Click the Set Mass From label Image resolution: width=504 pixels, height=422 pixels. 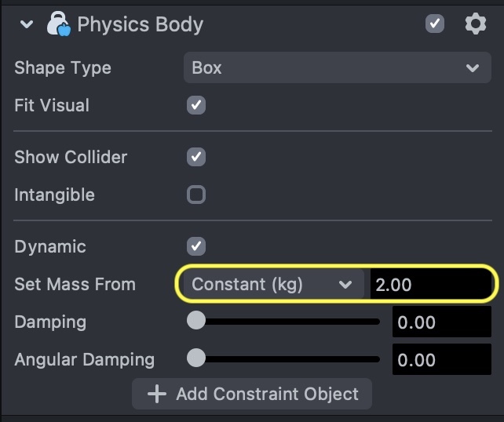point(75,284)
